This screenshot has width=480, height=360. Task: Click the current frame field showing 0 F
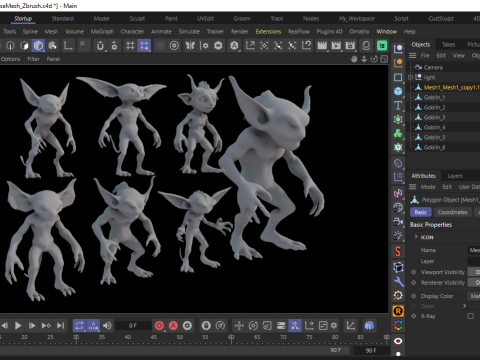(133, 325)
